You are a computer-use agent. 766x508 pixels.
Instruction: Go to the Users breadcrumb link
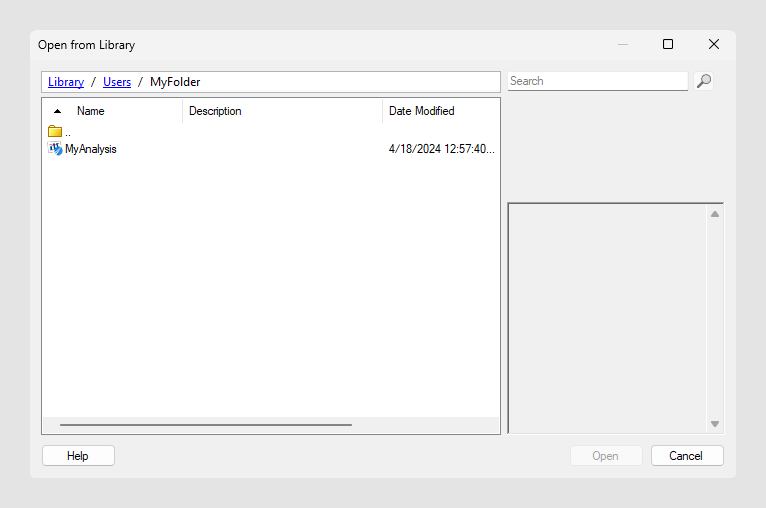117,82
